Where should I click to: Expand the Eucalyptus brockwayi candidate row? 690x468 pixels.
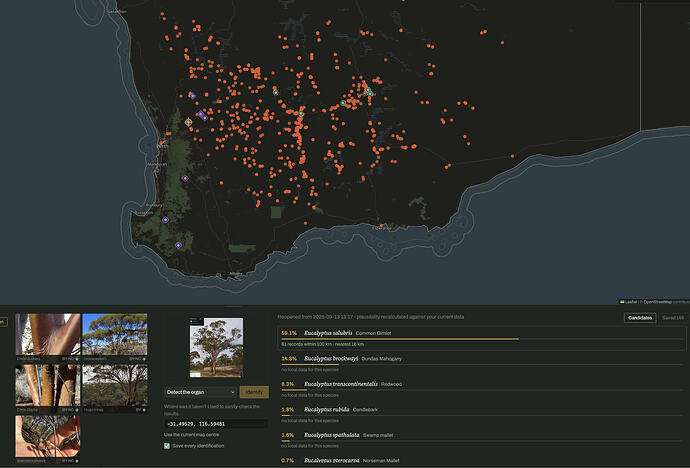481,364
